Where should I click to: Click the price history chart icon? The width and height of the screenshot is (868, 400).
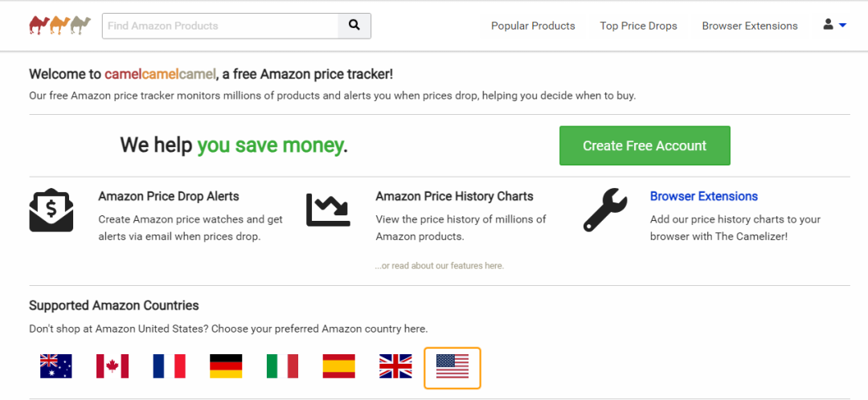coord(328,210)
